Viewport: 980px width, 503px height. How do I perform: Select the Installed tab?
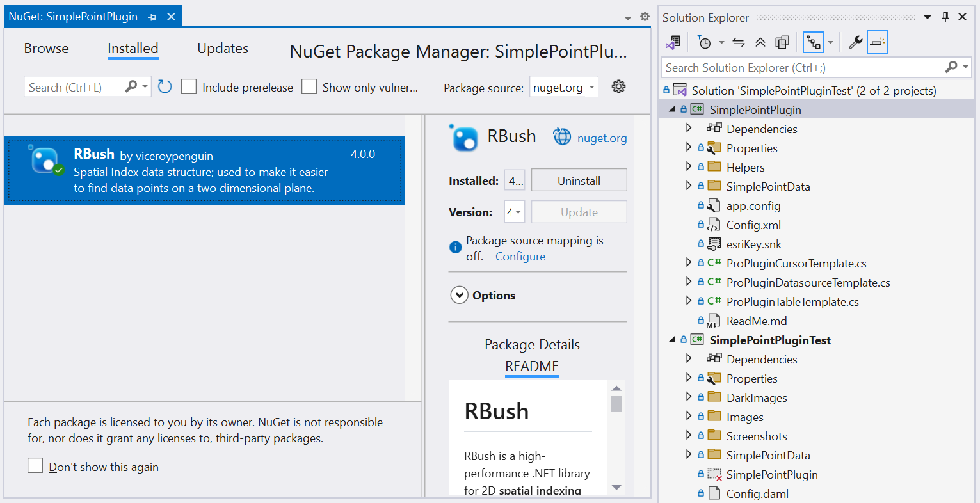coord(133,49)
